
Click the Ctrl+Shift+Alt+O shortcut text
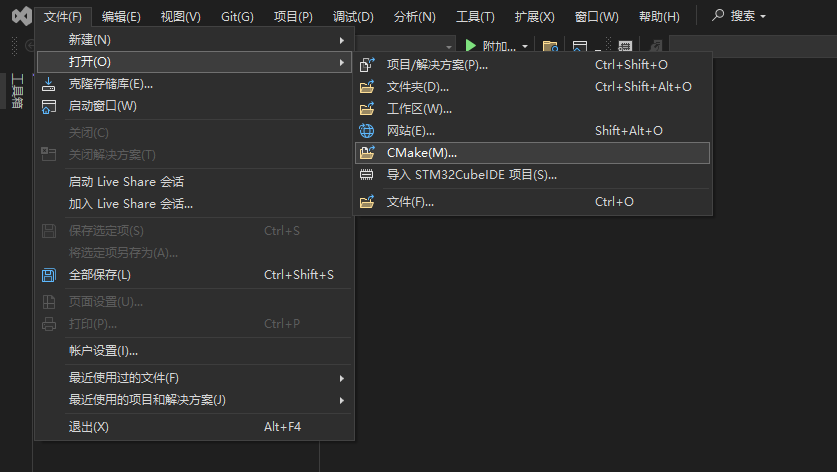tap(643, 86)
